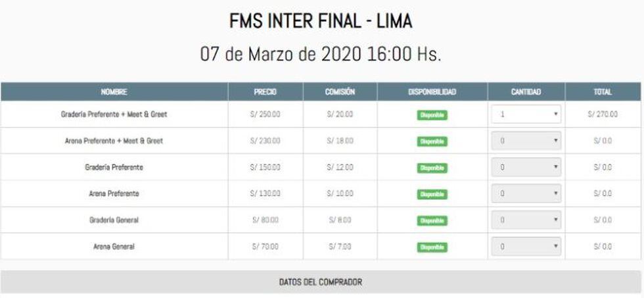The height and width of the screenshot is (298, 644).
Task: Click the CANTIDAD column header
Action: pos(526,92)
